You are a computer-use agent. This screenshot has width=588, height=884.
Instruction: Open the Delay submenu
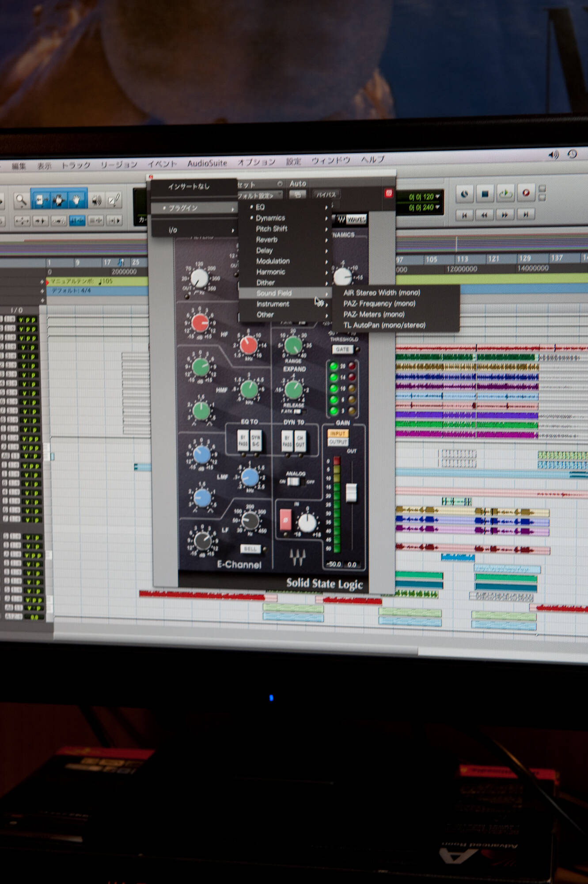[285, 250]
